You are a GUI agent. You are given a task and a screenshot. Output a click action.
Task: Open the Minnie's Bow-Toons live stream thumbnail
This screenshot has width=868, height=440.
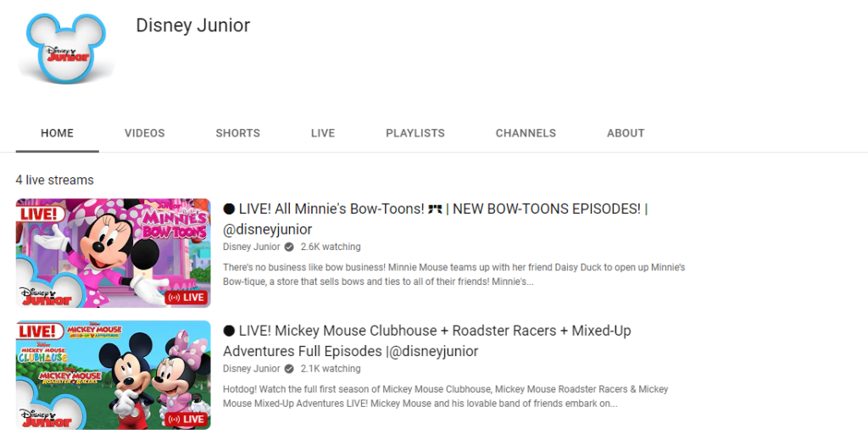113,253
